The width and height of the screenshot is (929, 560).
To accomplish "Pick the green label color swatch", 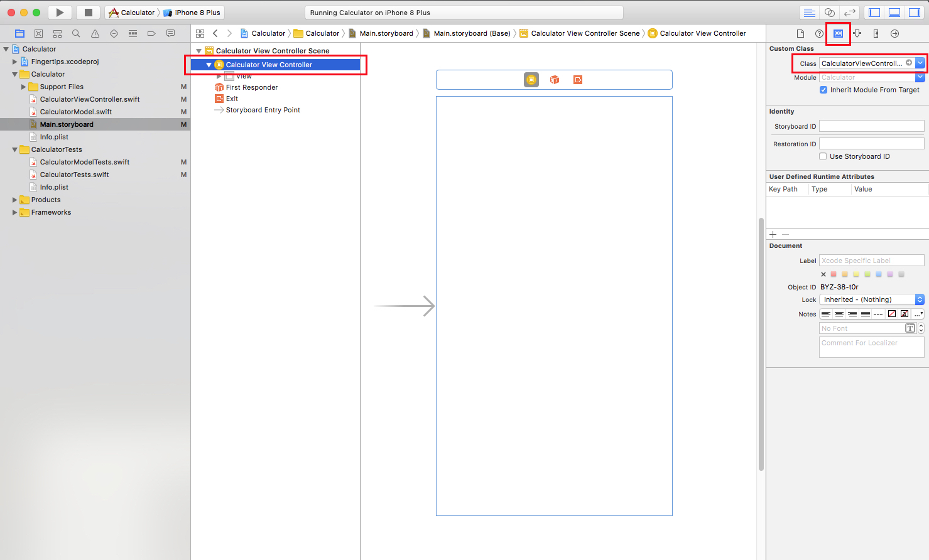I will [x=867, y=274].
